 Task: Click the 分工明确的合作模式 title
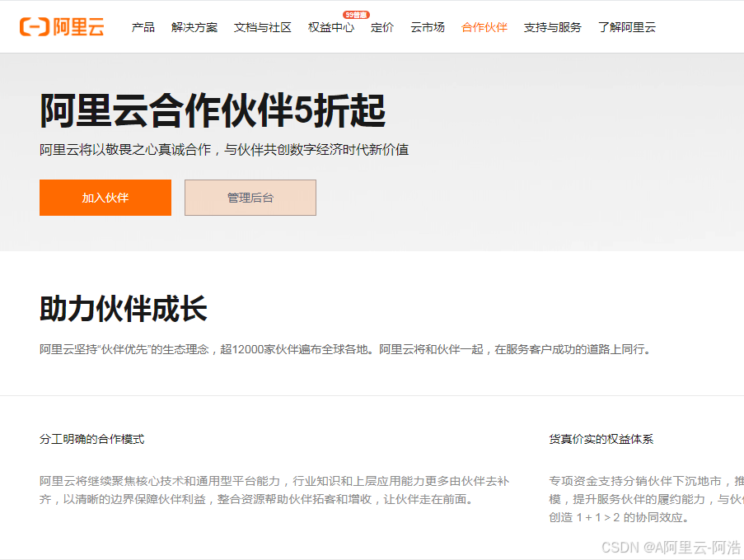tap(92, 439)
